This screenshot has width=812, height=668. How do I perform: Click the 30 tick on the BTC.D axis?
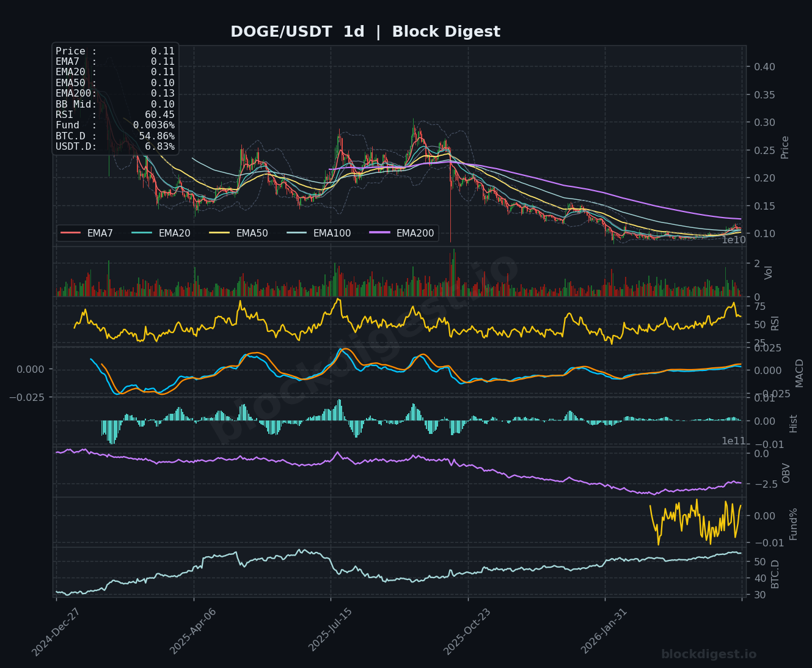(x=759, y=595)
